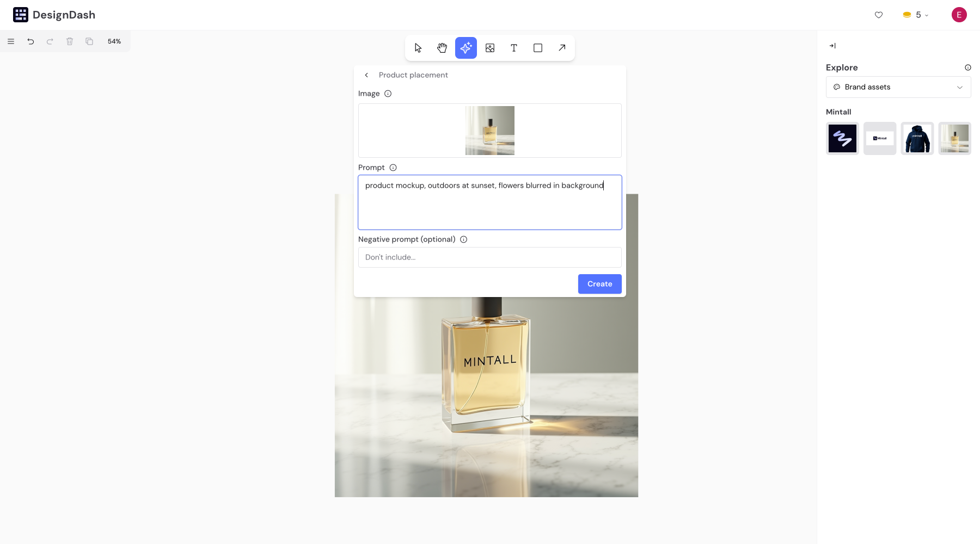
Task: Show info for Negative prompt field
Action: 464,239
